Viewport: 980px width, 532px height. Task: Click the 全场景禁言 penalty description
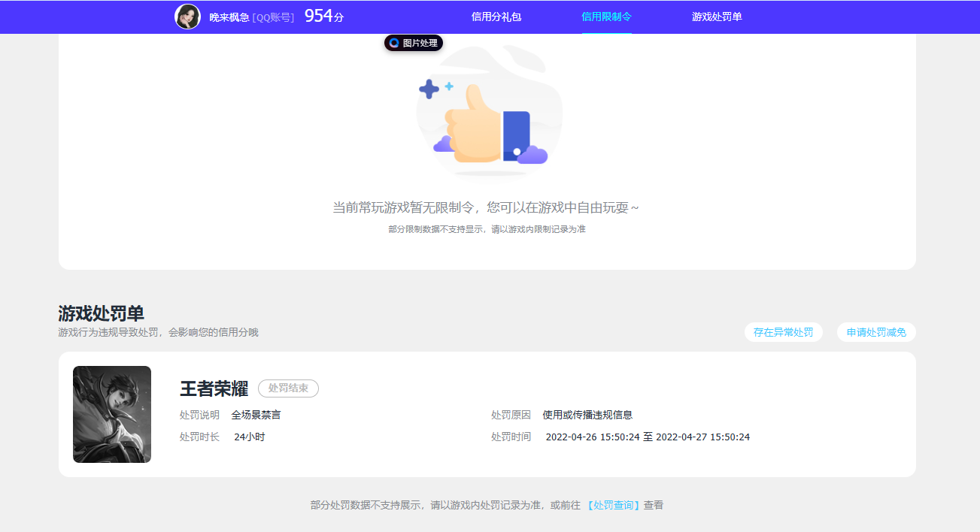pyautogui.click(x=256, y=415)
